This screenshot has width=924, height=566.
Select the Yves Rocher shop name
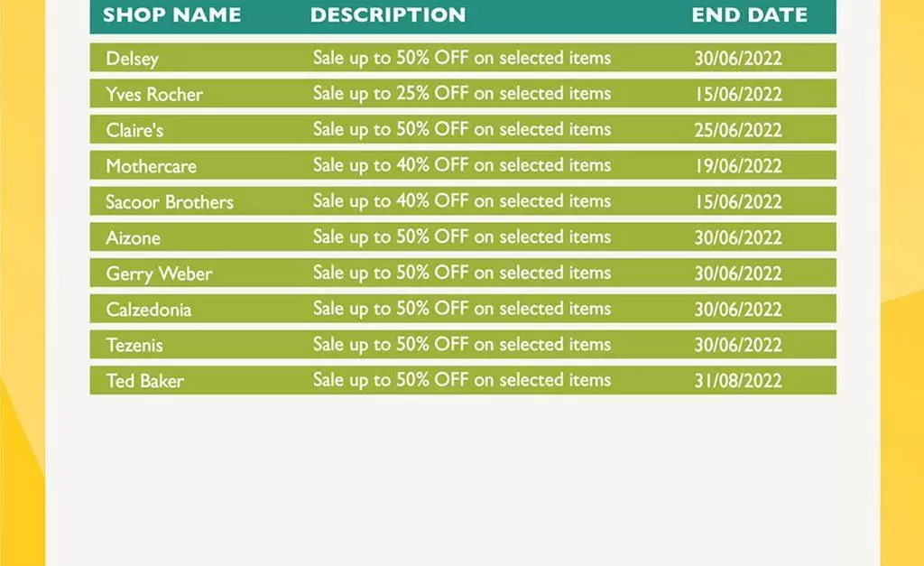pos(154,94)
